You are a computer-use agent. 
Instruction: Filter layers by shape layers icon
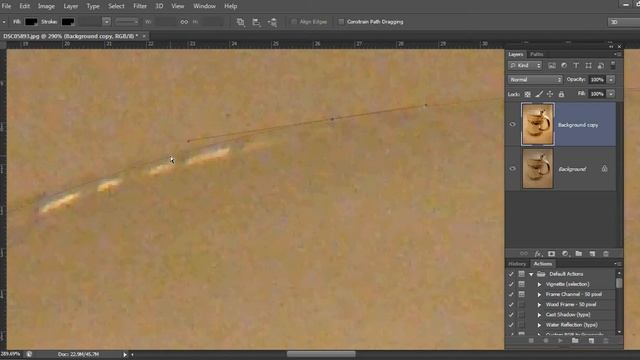588,66
